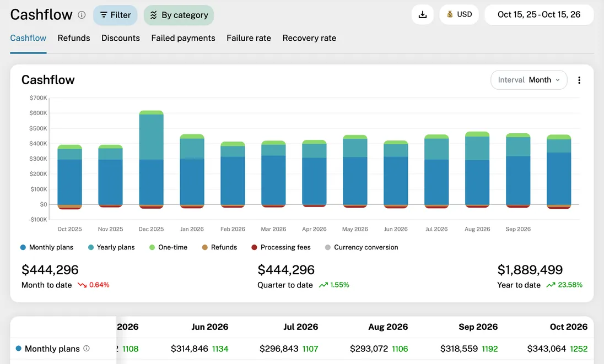The height and width of the screenshot is (364, 604).
Task: Click the Year to date 23.58% change
Action: click(564, 285)
